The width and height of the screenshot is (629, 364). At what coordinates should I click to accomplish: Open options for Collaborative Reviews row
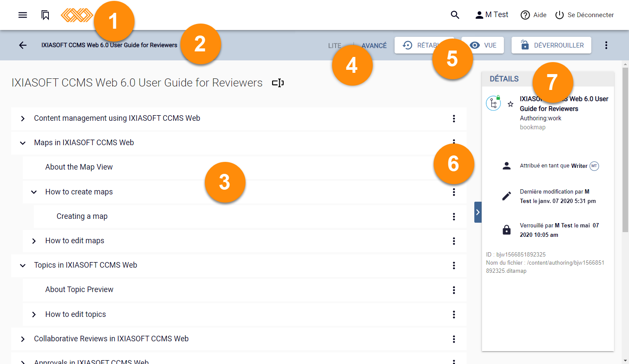pos(454,339)
